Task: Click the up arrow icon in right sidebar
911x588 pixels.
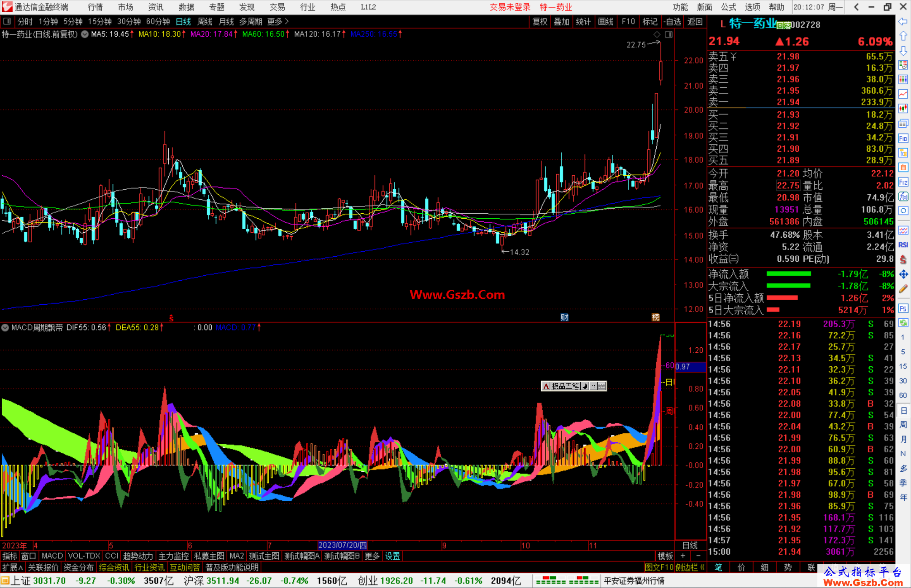Action: pos(903,36)
